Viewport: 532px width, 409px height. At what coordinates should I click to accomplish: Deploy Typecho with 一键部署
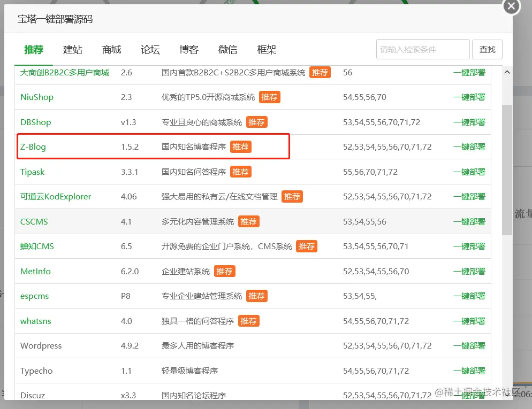[469, 371]
